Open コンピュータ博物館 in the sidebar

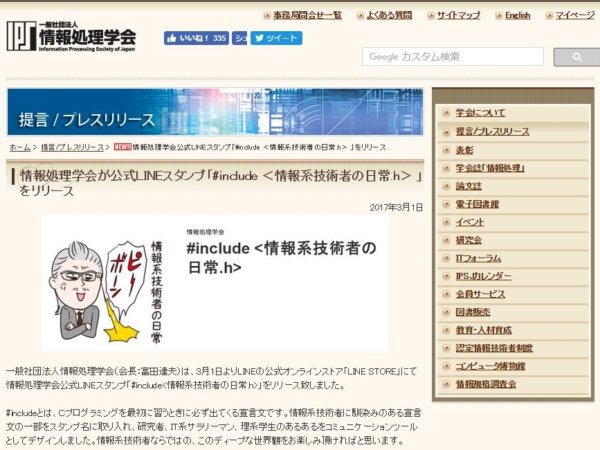pos(490,366)
